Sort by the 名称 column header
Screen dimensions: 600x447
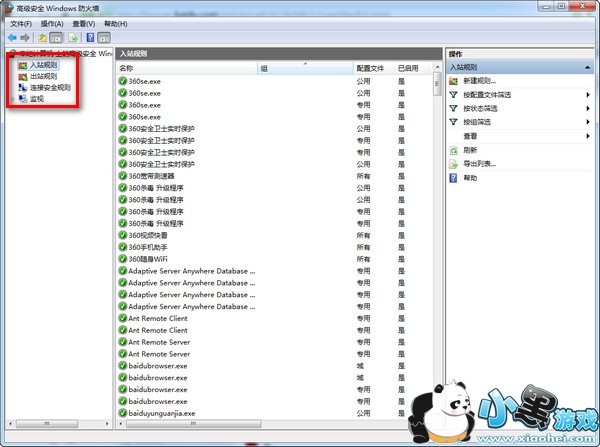coord(187,68)
